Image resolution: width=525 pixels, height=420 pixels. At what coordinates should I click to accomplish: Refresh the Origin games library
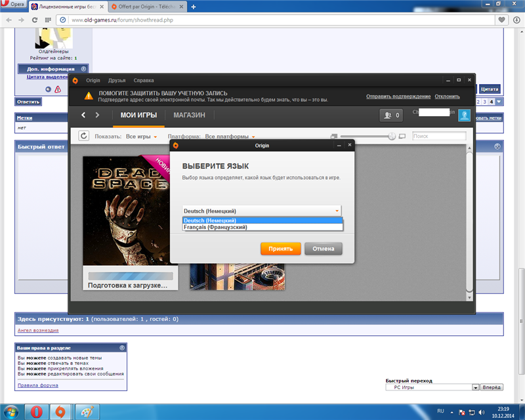(x=84, y=136)
